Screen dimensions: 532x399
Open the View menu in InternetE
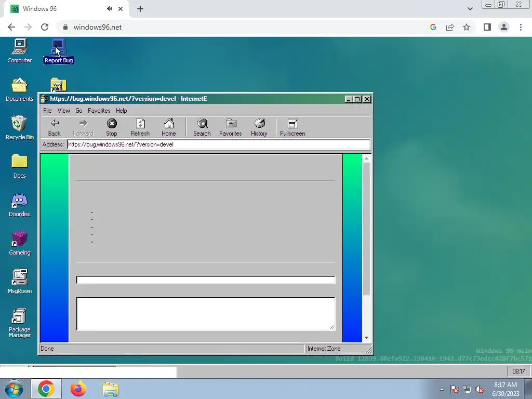[63, 111]
